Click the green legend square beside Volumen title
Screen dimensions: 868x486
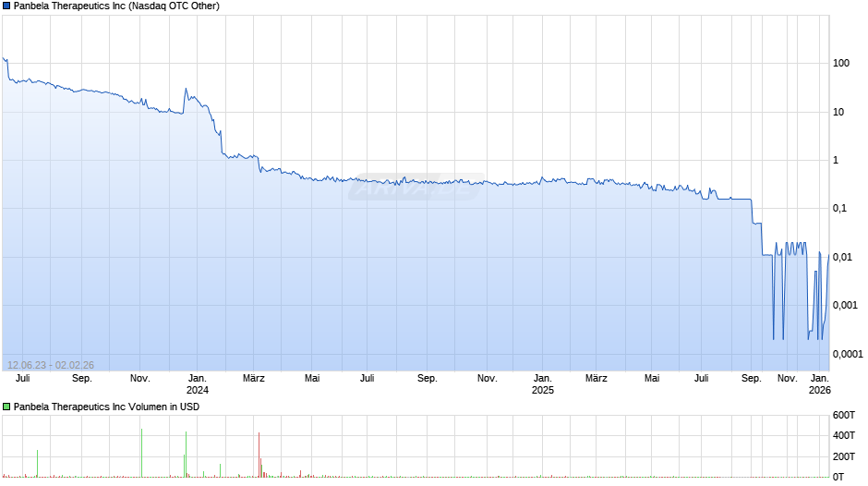click(6, 407)
